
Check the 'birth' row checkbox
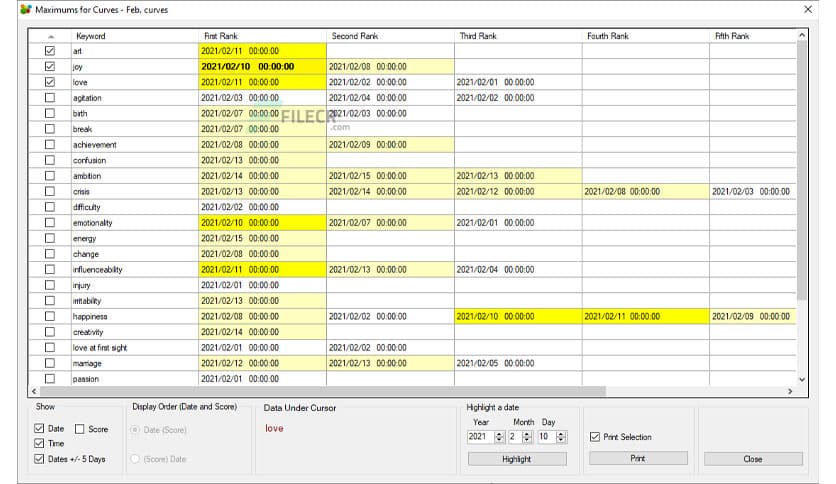[x=50, y=113]
